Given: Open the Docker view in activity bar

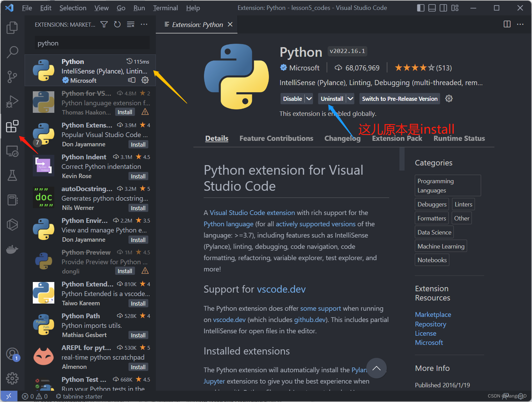Looking at the screenshot, I should tap(12, 249).
